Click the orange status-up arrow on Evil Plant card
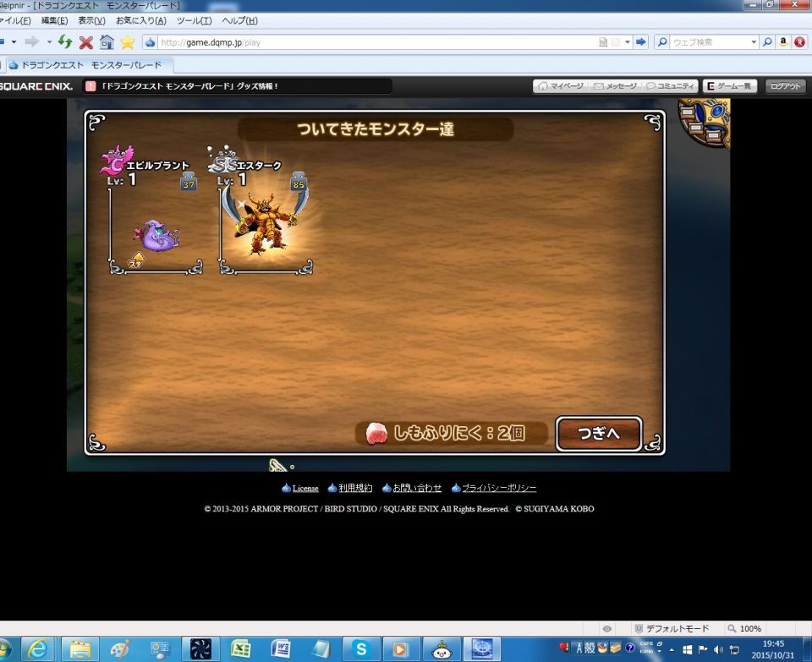The image size is (812, 662). pos(136,260)
